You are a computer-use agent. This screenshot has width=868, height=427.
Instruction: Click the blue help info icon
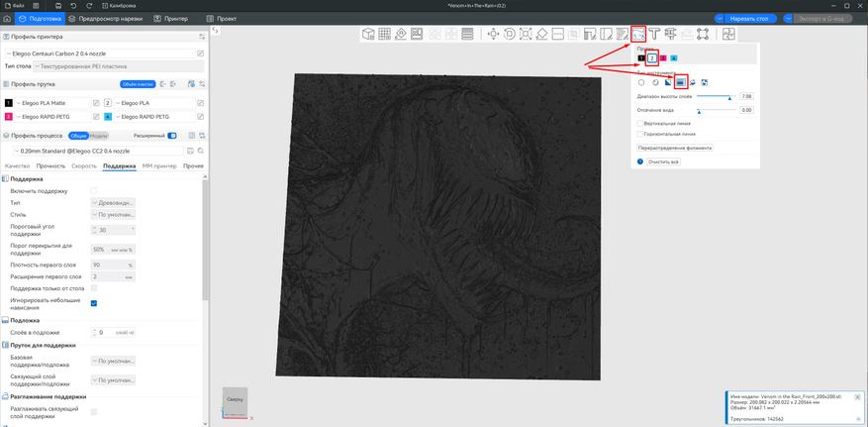click(640, 161)
